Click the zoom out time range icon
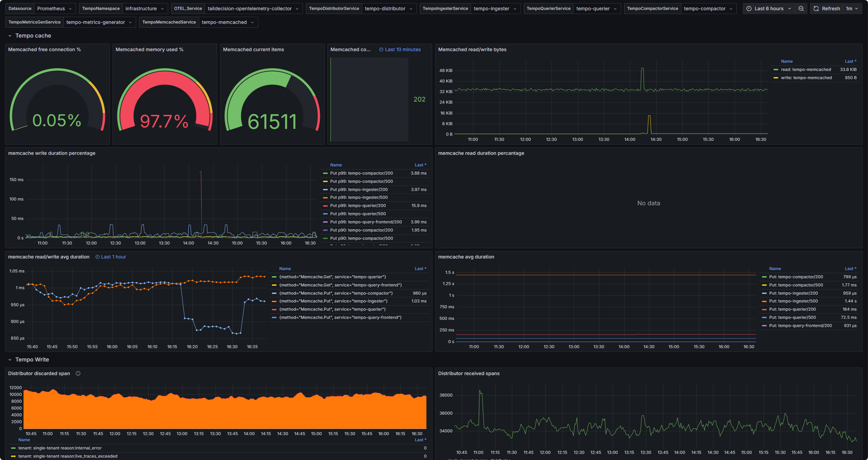The image size is (868, 460). (801, 9)
